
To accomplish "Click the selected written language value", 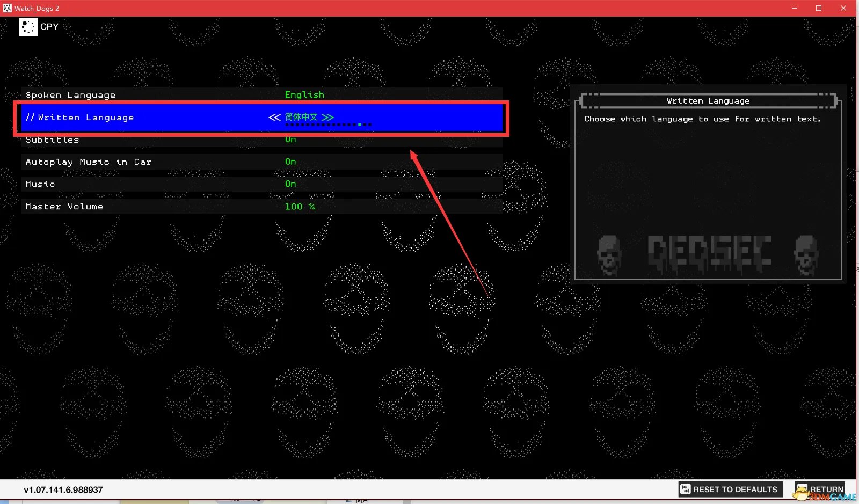I will 301,117.
